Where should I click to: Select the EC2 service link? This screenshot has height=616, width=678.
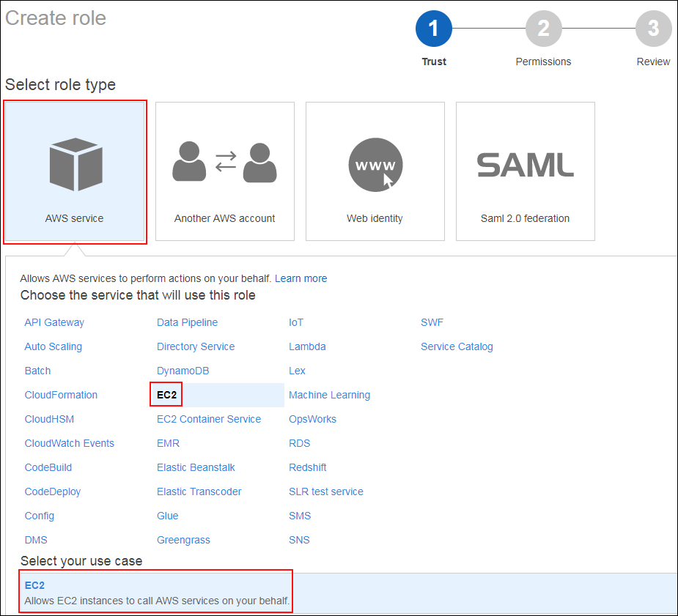pyautogui.click(x=166, y=394)
